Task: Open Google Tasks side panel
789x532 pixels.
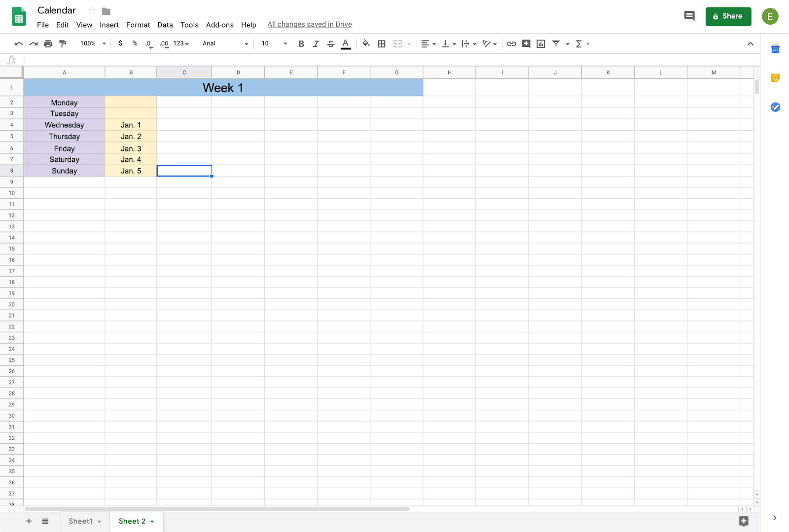Action: coord(775,107)
